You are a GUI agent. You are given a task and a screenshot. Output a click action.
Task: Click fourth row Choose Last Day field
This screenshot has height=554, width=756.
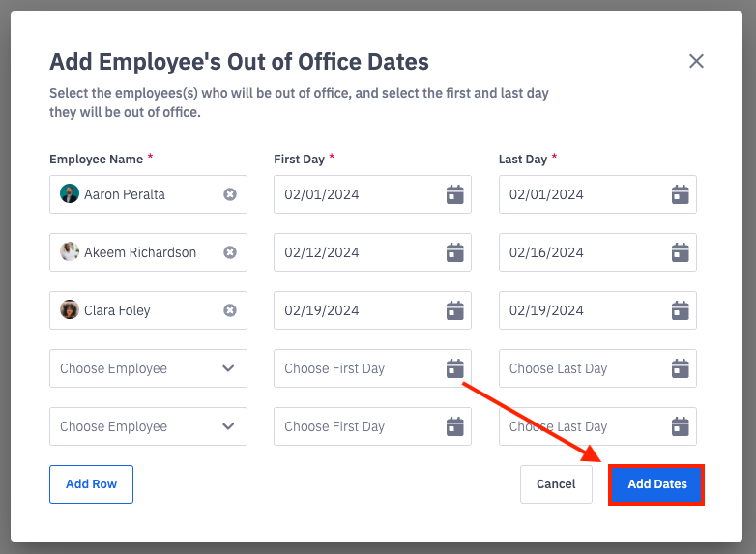coord(580,368)
